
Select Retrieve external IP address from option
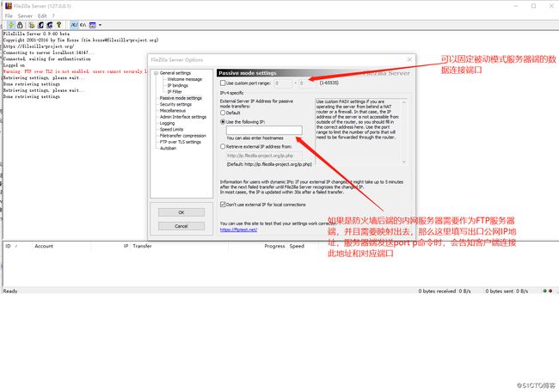coord(223,146)
